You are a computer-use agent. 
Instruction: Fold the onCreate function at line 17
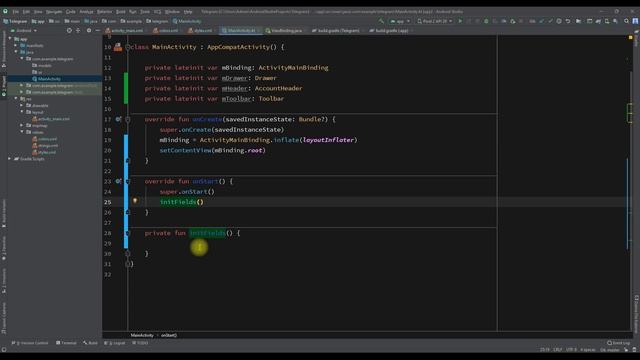(x=128, y=120)
